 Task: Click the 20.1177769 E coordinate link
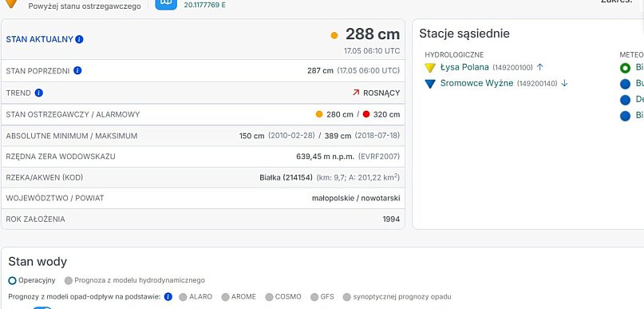204,6
